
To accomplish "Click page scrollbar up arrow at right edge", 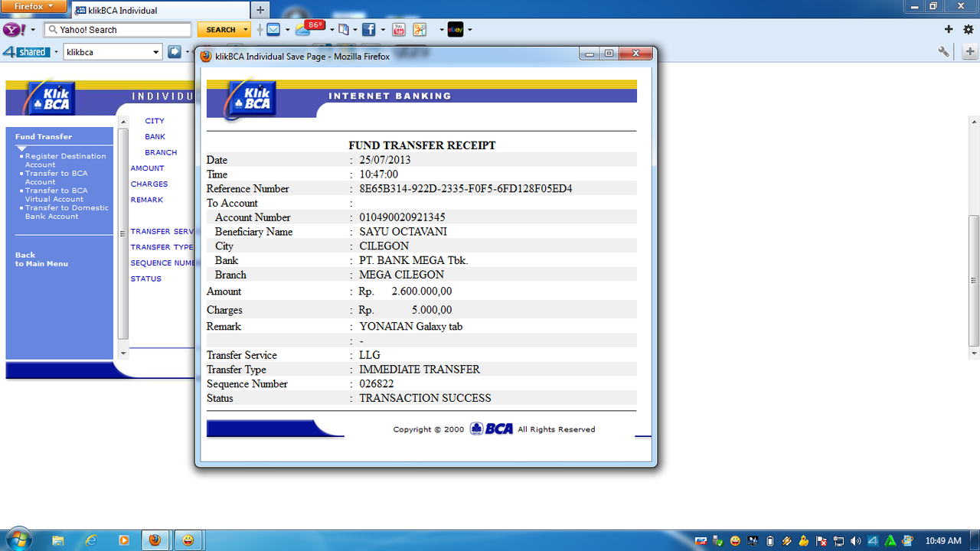I will 974,122.
